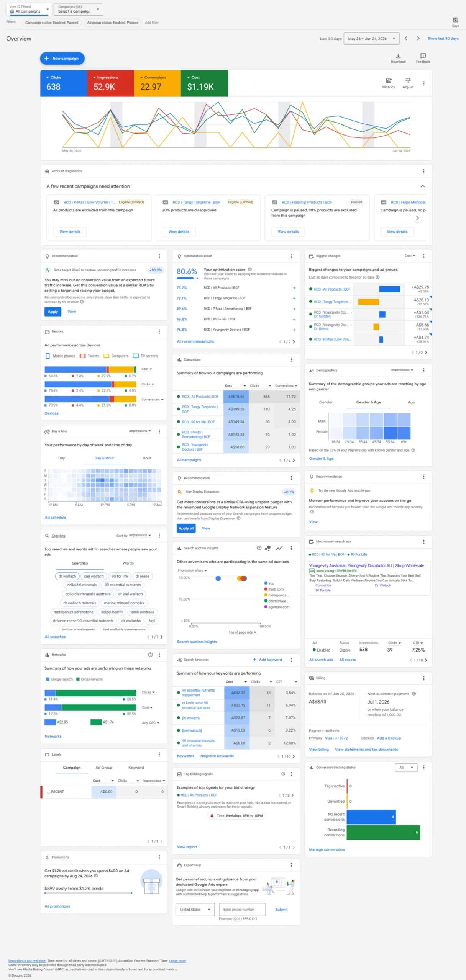Open the scorecard chart three-dot menu
This screenshot has height=980, width=466.
(x=423, y=83)
